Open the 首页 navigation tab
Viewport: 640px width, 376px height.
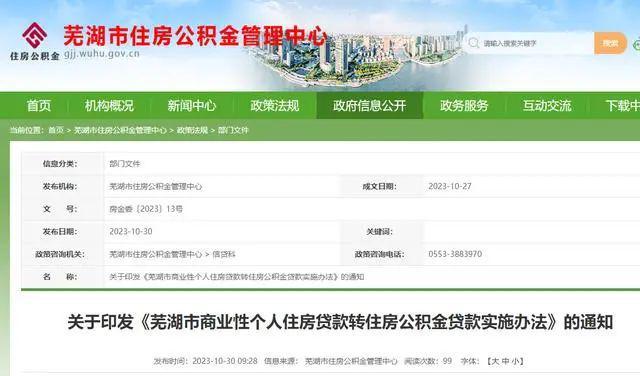(x=39, y=106)
